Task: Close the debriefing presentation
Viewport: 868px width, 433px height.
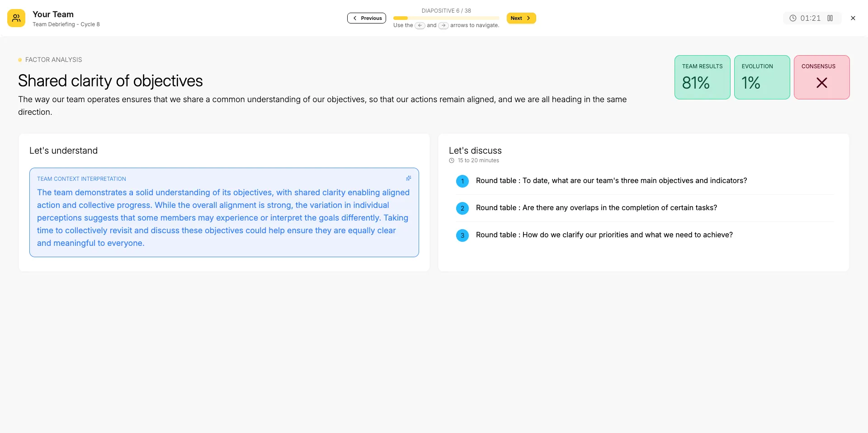Action: [x=853, y=18]
